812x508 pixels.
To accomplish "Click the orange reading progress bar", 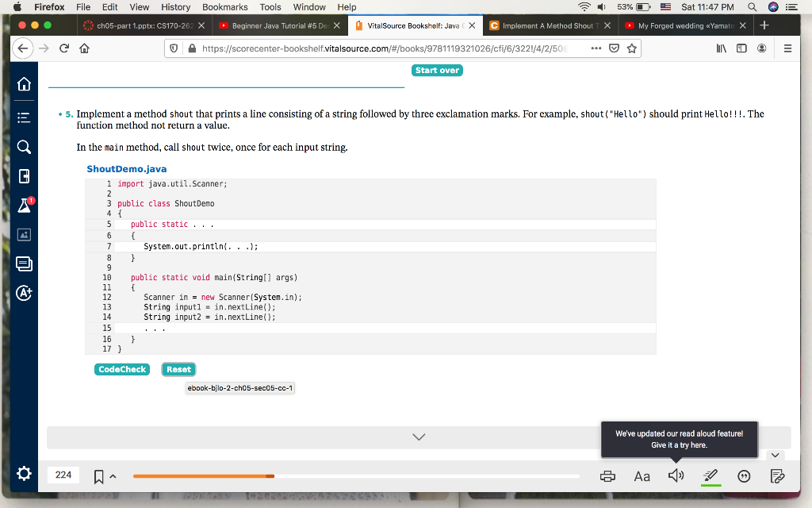I will (x=202, y=476).
